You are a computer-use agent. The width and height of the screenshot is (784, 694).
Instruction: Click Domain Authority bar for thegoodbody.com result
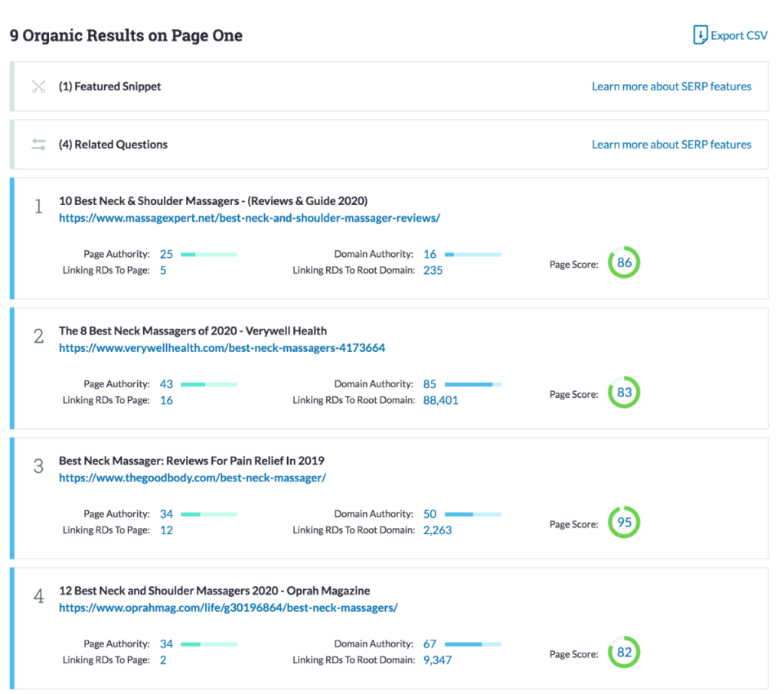[473, 514]
